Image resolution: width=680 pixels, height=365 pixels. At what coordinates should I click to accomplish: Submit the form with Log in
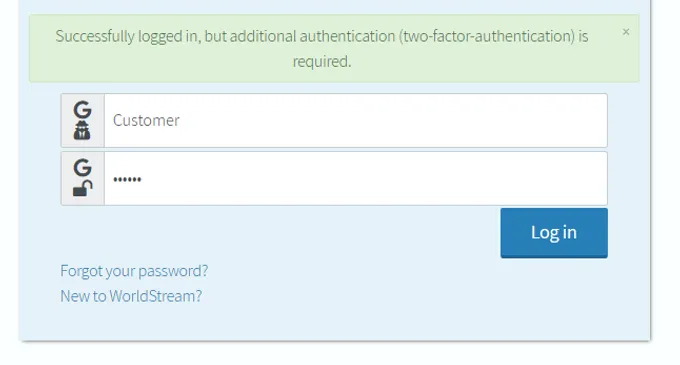point(554,233)
